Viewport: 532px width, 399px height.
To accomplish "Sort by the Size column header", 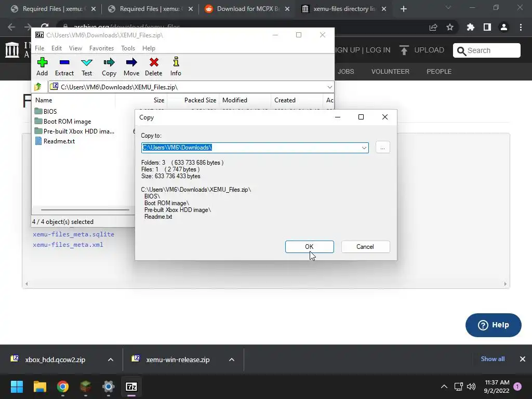I will (x=141, y=100).
